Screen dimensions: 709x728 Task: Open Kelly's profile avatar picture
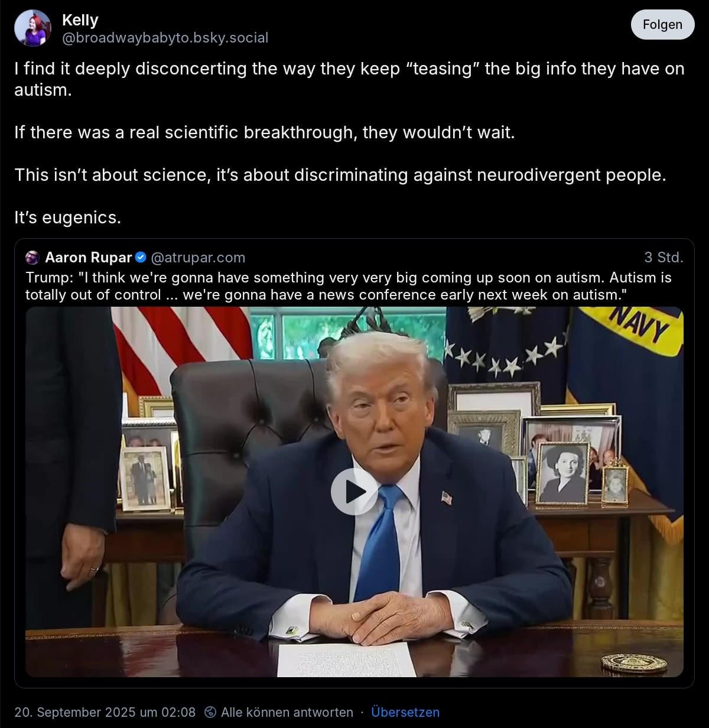click(32, 28)
